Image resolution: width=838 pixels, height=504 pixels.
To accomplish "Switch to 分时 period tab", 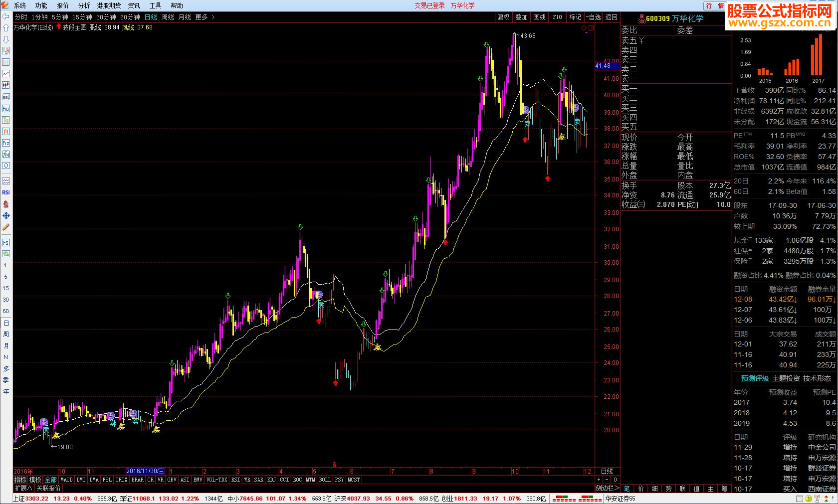I will click(21, 17).
